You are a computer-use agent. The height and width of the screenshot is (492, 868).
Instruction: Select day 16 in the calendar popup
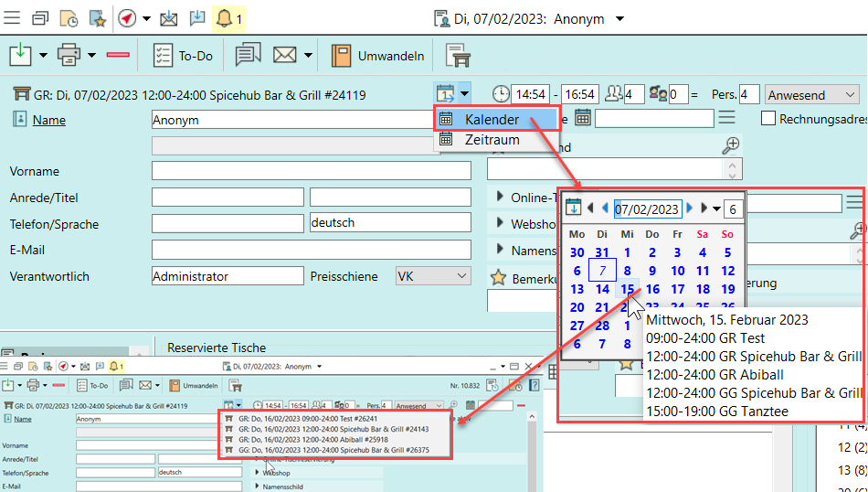652,289
